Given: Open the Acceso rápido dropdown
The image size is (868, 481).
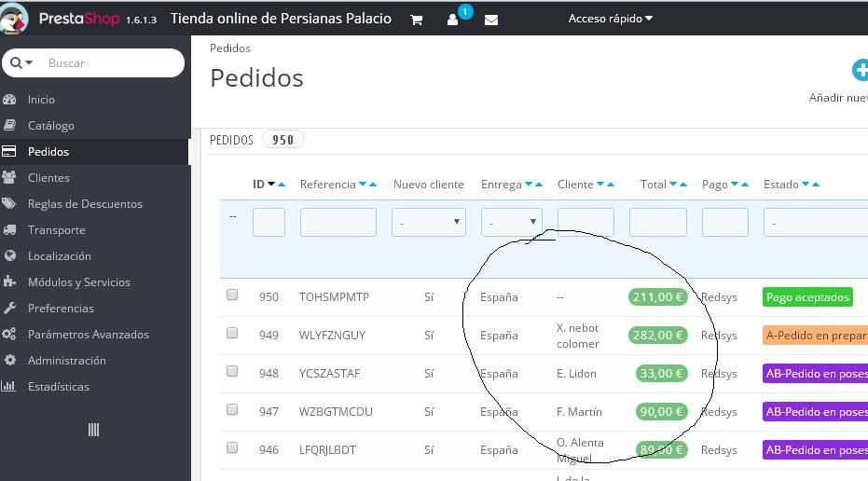Looking at the screenshot, I should coord(610,19).
